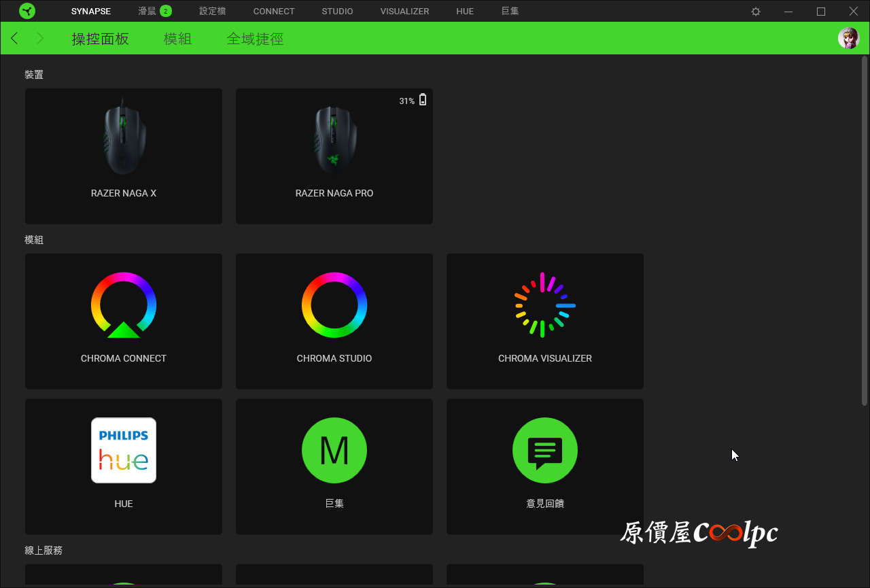This screenshot has width=870, height=588.
Task: Switch to the CONNECT tab
Action: click(274, 12)
